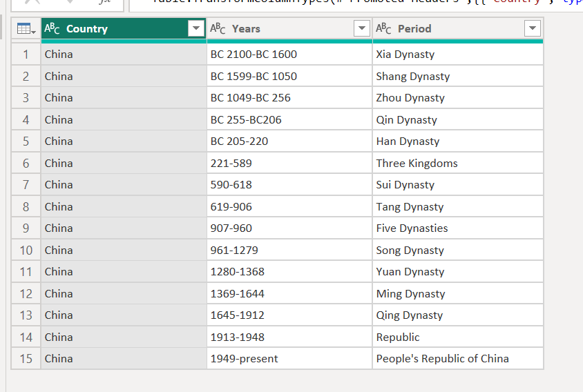Screen dimensions: 583x392
Task: Select row number 12
Action: (26, 293)
